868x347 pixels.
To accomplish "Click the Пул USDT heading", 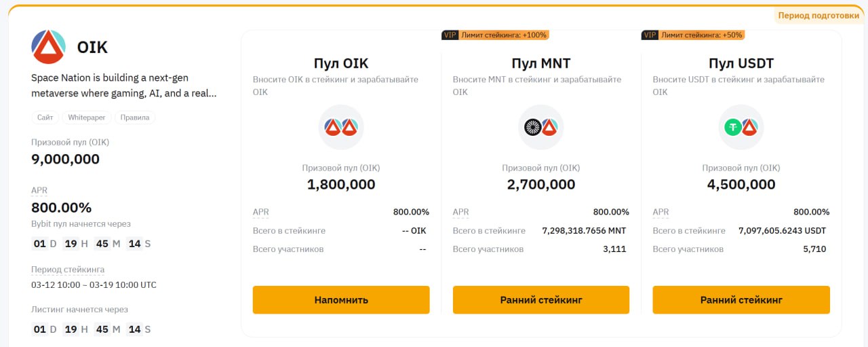I will [x=741, y=64].
